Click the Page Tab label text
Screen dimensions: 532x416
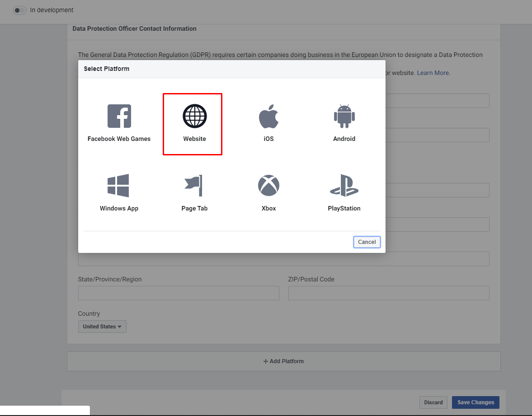click(194, 208)
